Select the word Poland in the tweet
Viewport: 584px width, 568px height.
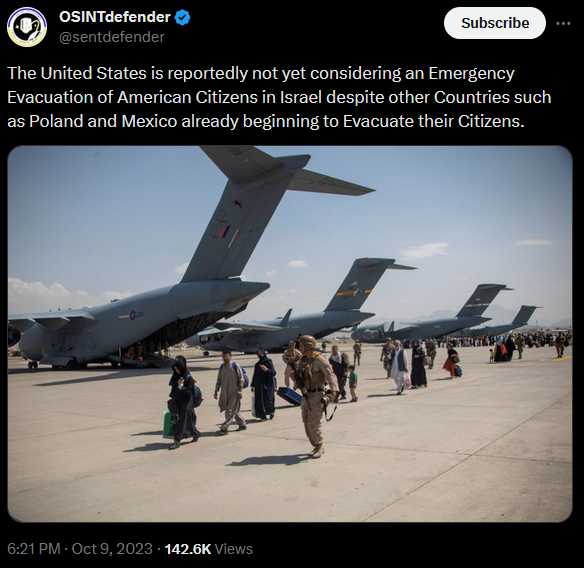[x=56, y=121]
